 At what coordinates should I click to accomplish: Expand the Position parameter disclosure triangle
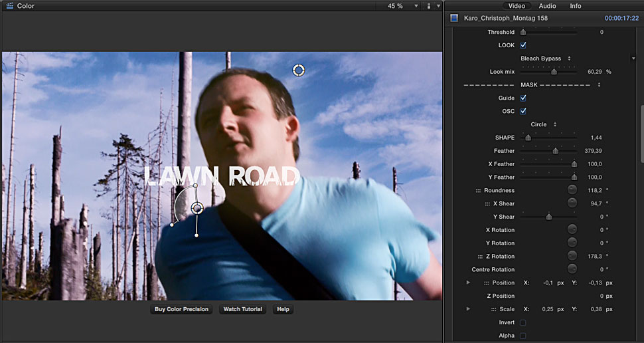[468, 283]
